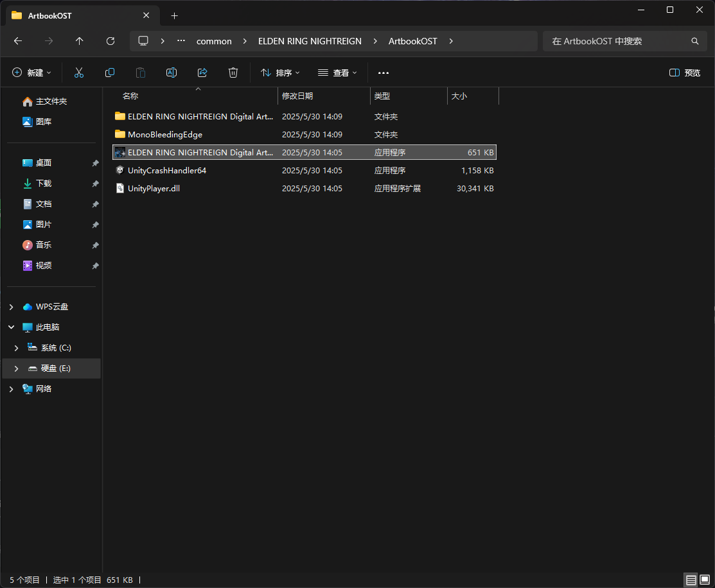Screen dimensions: 715x588
Task: Switch to details view in status bar
Action: (691, 580)
